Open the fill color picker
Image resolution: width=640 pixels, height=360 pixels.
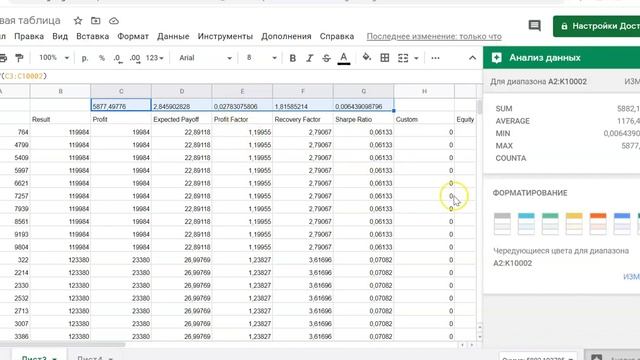tap(367, 58)
